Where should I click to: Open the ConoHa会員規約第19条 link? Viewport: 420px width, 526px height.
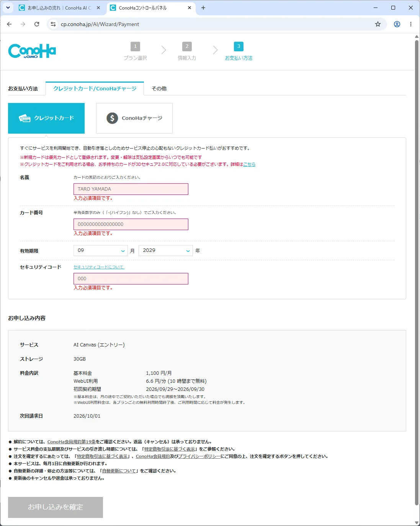tap(72, 442)
